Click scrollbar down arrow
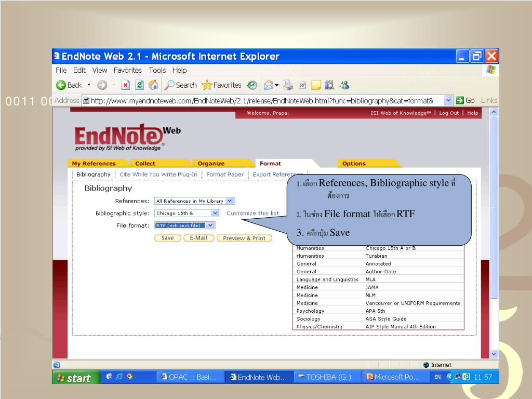The width and height of the screenshot is (532, 399). pos(494,354)
